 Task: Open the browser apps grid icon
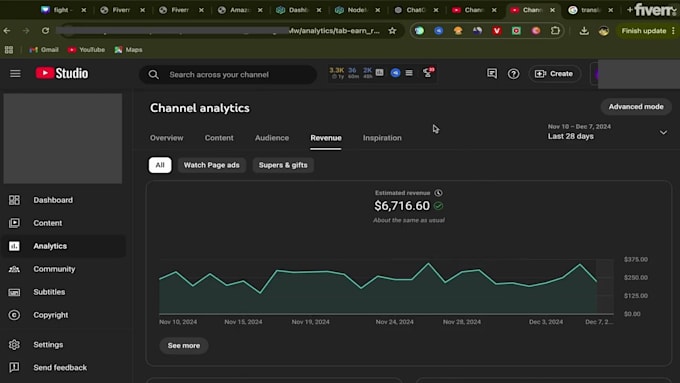coord(9,50)
